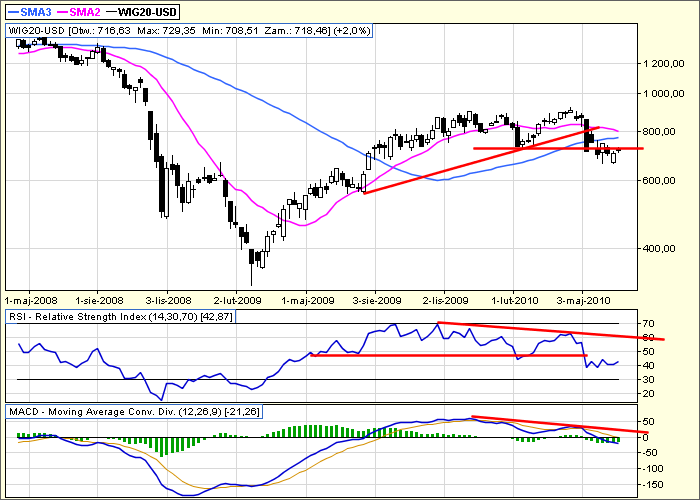Image resolution: width=700 pixels, height=500 pixels.
Task: Click the 1-sie-2008 date label
Action: [x=99, y=300]
